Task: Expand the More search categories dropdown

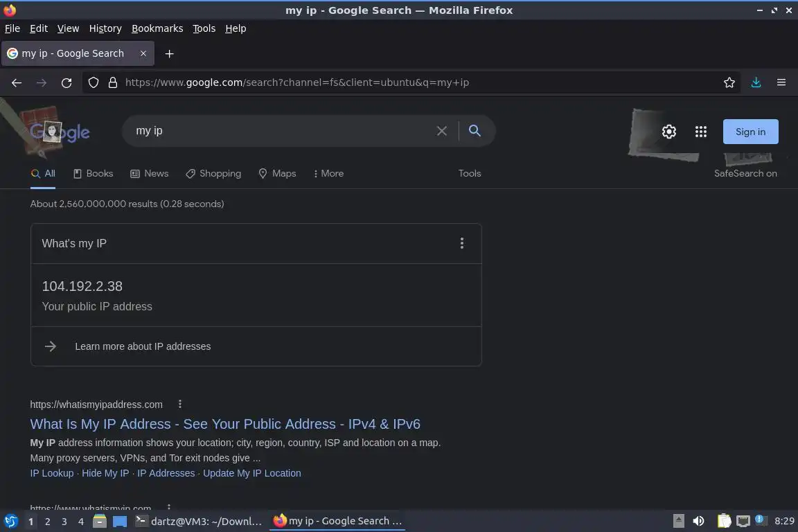Action: pyautogui.click(x=328, y=174)
